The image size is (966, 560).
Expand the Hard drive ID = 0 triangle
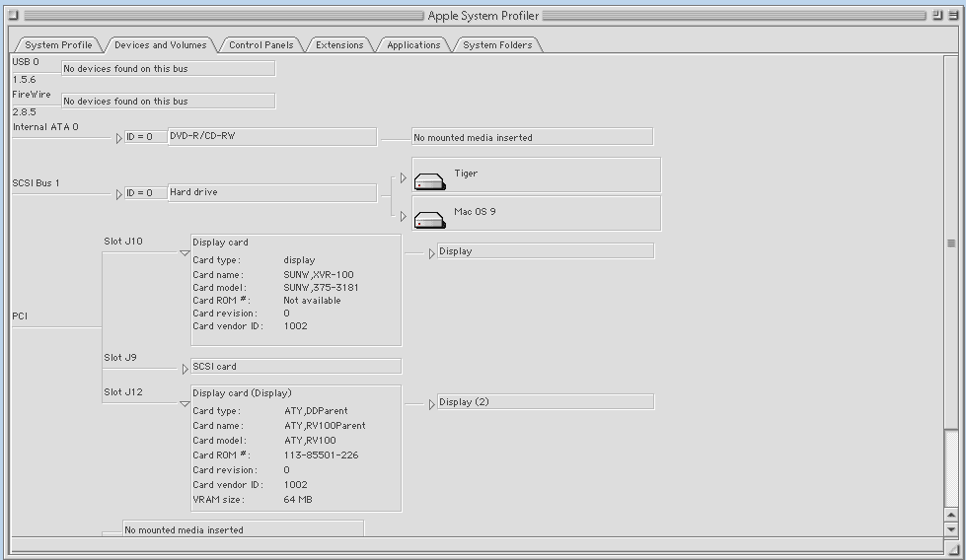point(119,194)
